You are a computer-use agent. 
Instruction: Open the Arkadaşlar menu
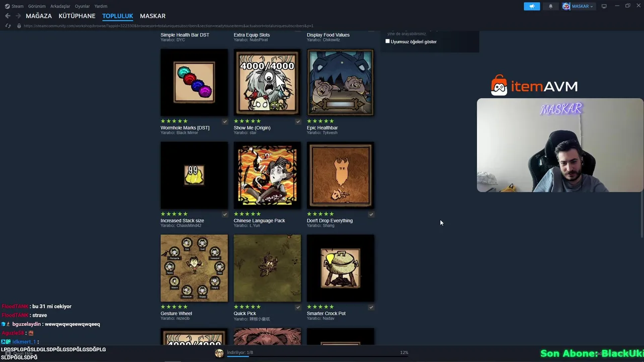click(60, 6)
